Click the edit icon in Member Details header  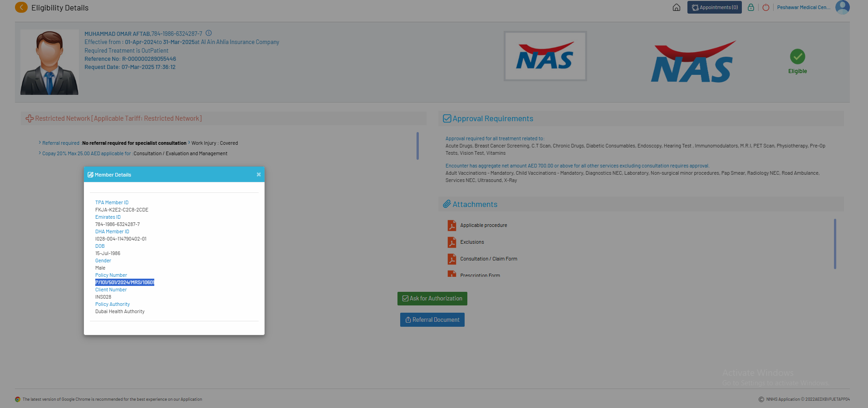click(90, 175)
